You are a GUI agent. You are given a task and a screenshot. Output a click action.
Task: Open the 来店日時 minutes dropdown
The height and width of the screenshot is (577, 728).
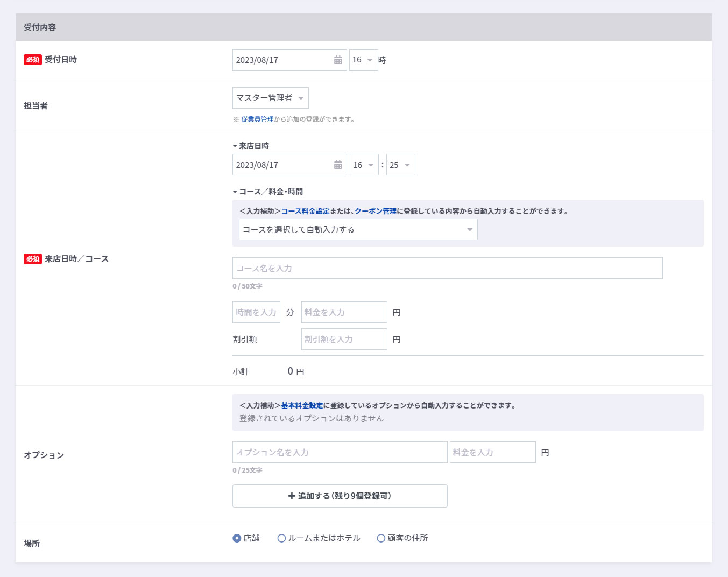click(x=400, y=165)
